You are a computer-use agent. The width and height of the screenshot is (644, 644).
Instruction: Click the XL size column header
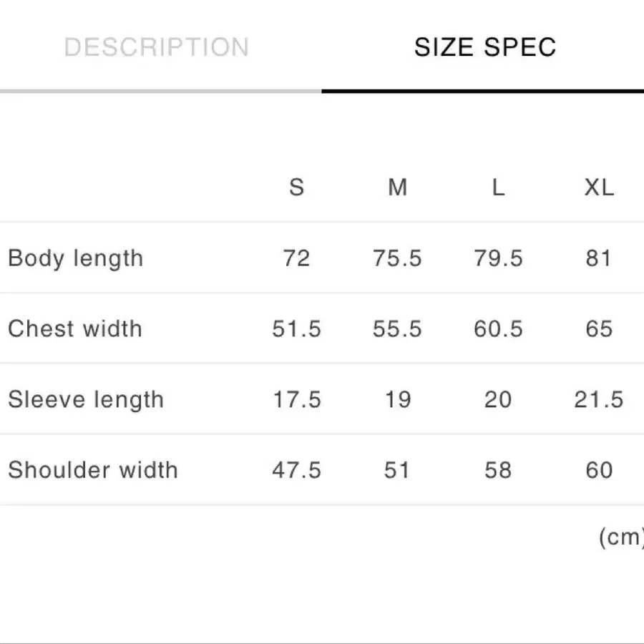tap(599, 187)
